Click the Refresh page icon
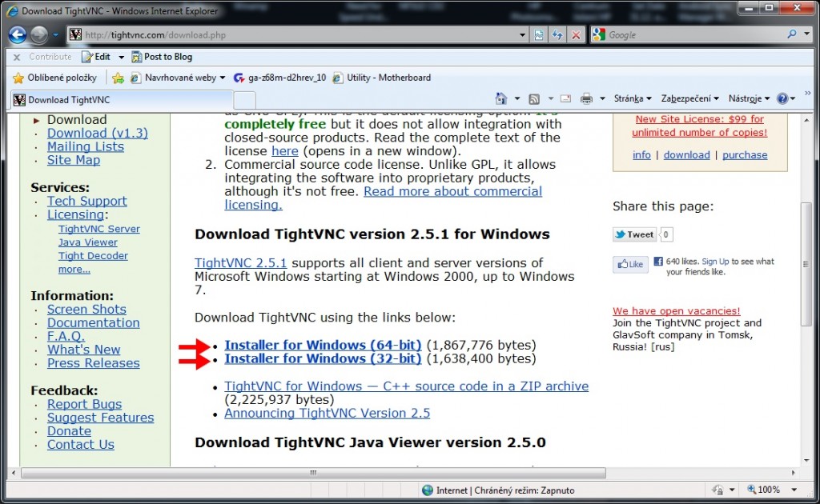 [x=557, y=35]
